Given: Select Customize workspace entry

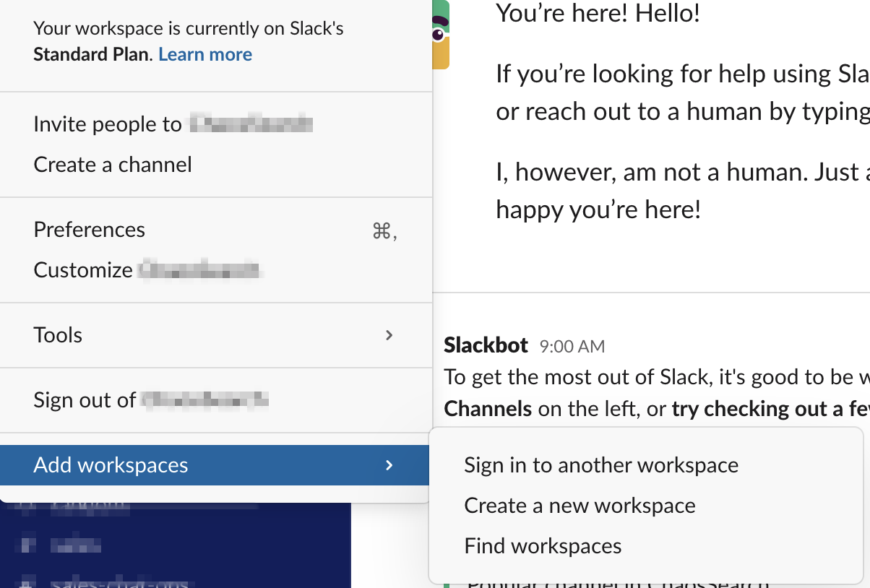Looking at the screenshot, I should [x=216, y=270].
